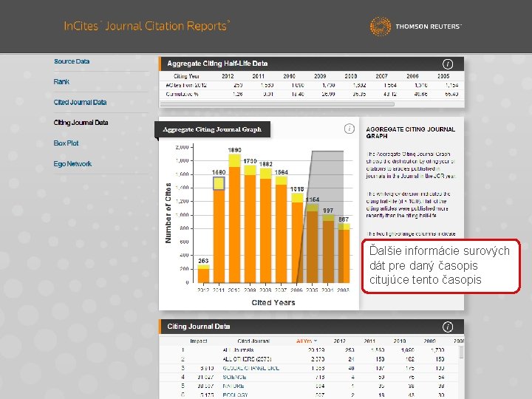Image resolution: width=532 pixels, height=399 pixels.
Task: Click the 2010 bar labeled 1890
Action: click(234, 218)
